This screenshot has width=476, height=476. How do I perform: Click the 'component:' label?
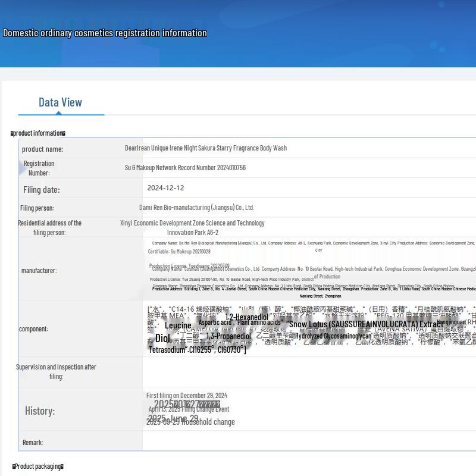click(x=33, y=329)
